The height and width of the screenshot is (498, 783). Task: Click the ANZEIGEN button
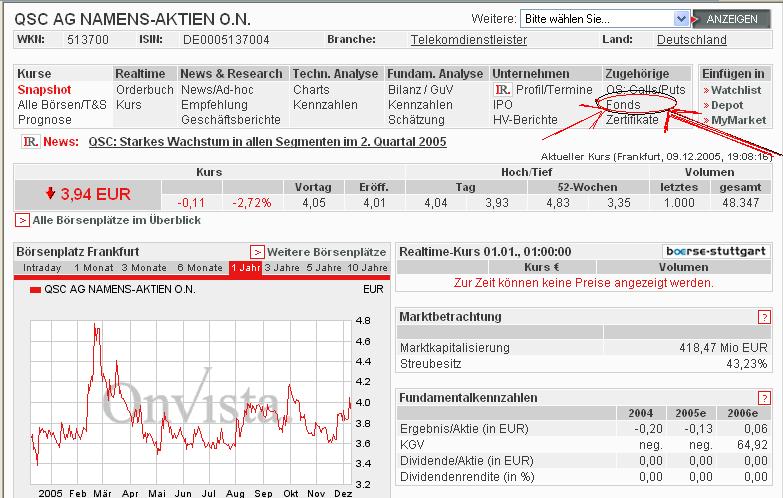pyautogui.click(x=732, y=19)
